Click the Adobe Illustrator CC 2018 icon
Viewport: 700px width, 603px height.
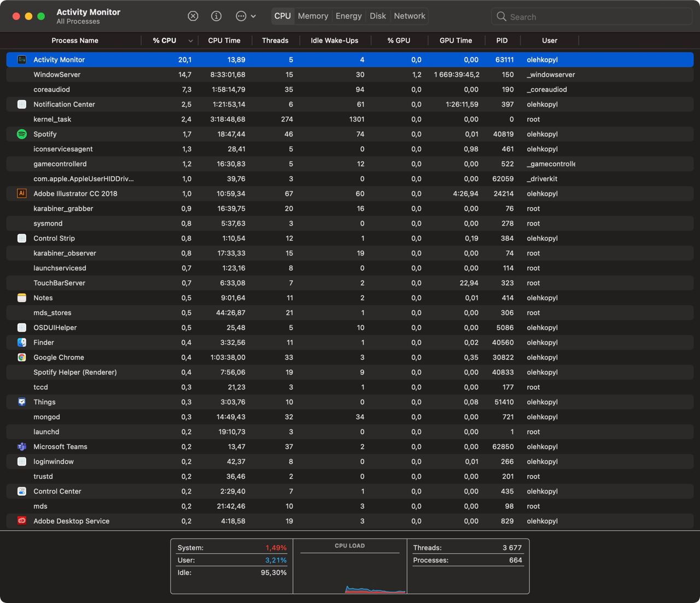pos(22,193)
